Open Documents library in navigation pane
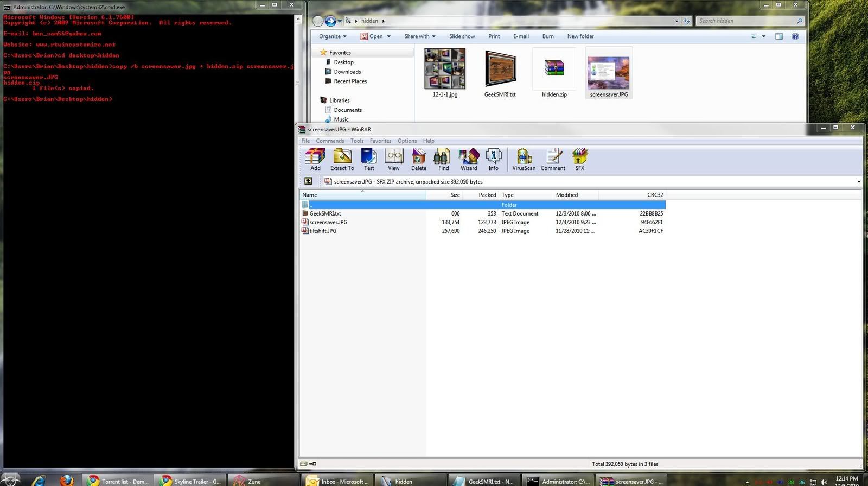The height and width of the screenshot is (486, 868). pyautogui.click(x=347, y=110)
